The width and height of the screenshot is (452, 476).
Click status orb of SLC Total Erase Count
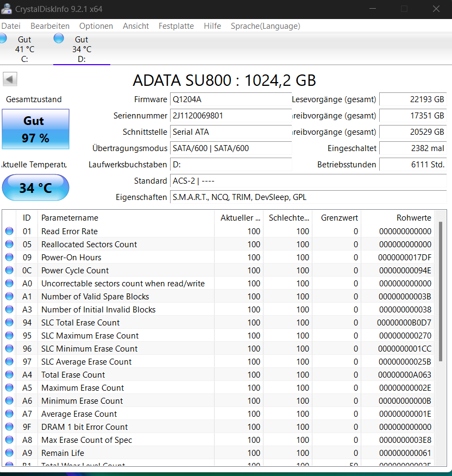(x=9, y=322)
